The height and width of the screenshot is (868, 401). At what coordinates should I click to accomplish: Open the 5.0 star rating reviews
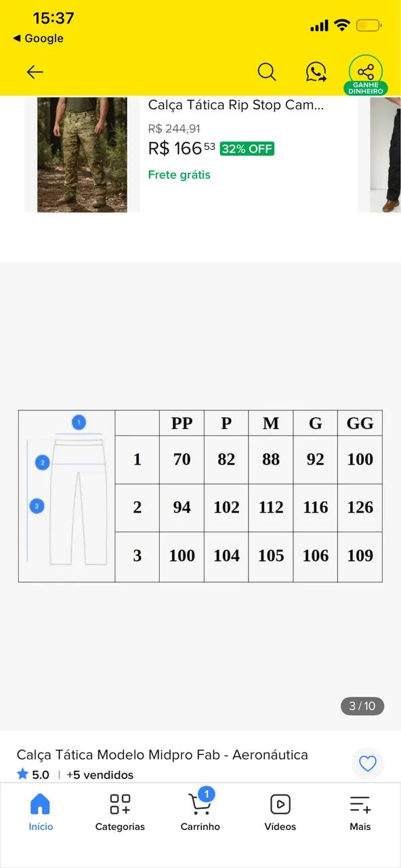tap(33, 774)
